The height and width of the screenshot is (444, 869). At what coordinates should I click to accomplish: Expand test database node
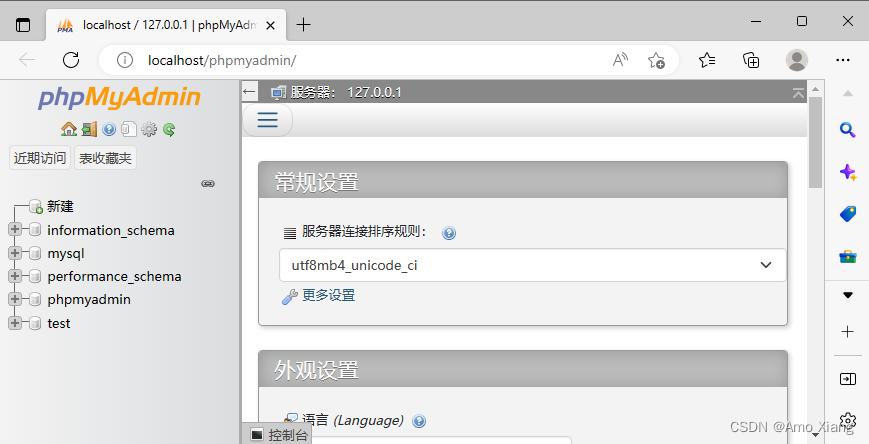tap(15, 323)
